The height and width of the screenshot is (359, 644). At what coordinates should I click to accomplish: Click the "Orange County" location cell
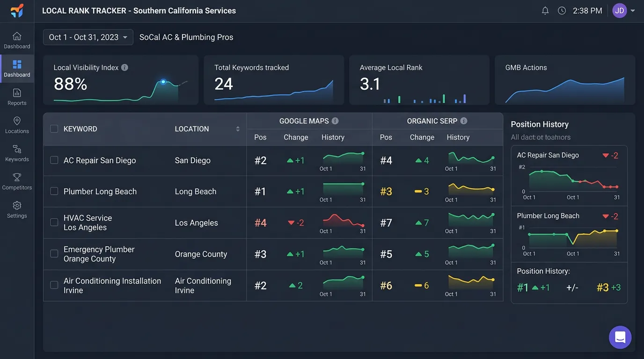tap(201, 254)
